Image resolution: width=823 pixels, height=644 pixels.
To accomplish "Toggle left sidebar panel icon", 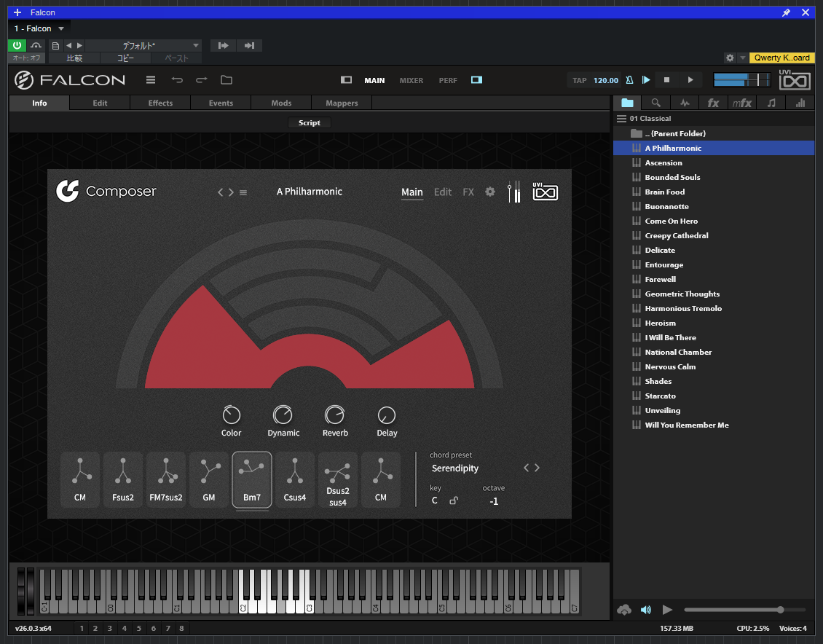I will (347, 80).
